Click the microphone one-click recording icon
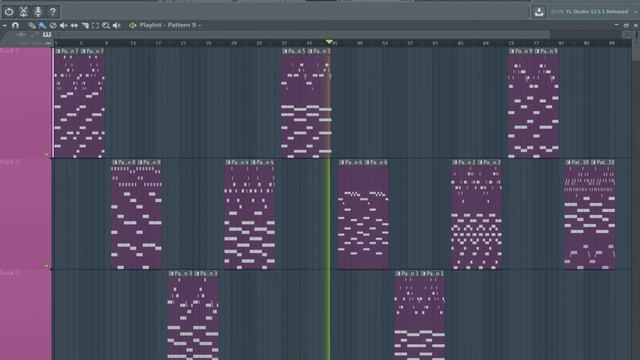 pos(38,12)
